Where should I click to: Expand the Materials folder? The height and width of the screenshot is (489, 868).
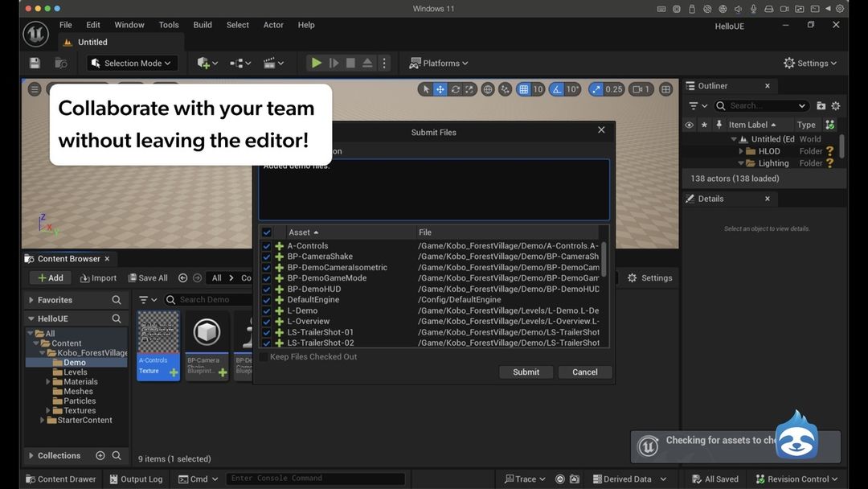(x=48, y=381)
